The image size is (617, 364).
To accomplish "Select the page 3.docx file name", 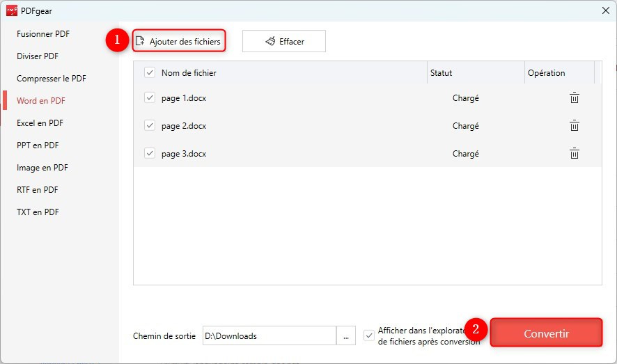I will [x=184, y=154].
